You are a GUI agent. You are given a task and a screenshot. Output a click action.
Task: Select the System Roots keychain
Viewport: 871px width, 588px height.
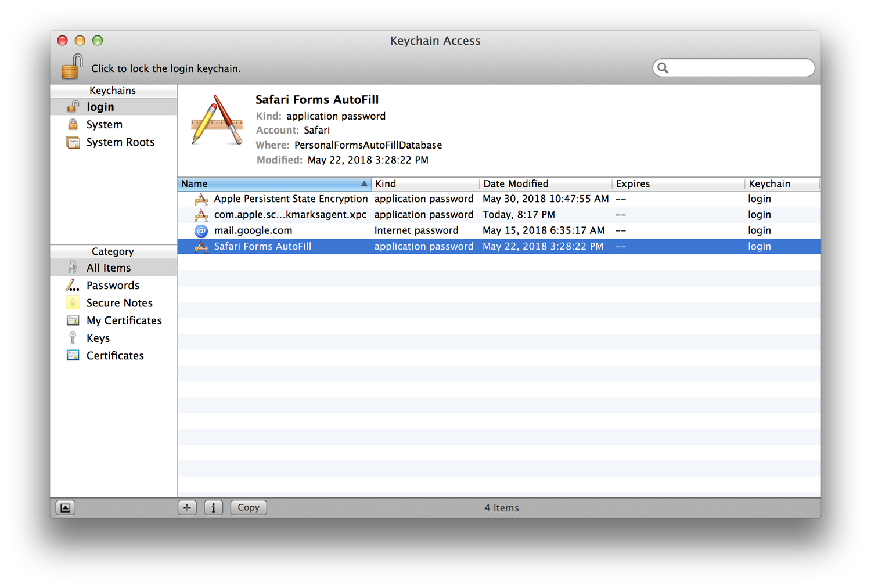(113, 142)
